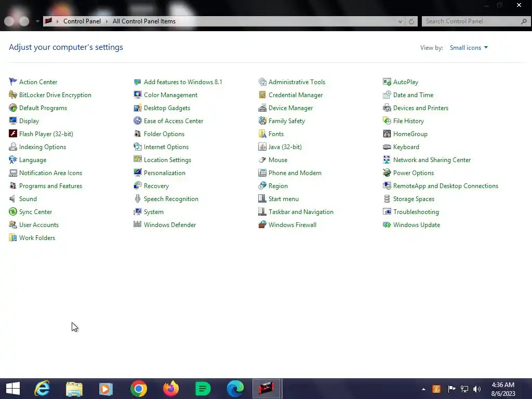Click the Windows Defender wall icon
The image size is (532, 399).
pyautogui.click(x=137, y=224)
